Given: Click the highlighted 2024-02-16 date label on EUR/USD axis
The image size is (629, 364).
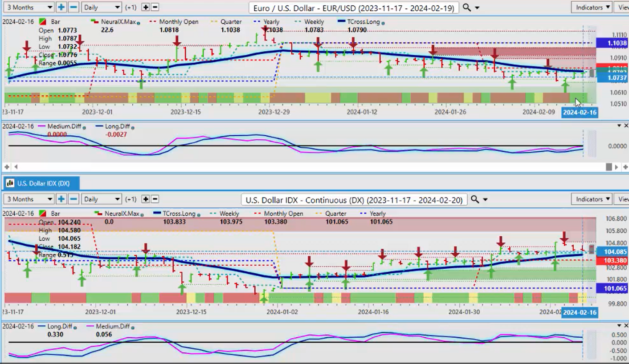Looking at the screenshot, I should (x=580, y=112).
